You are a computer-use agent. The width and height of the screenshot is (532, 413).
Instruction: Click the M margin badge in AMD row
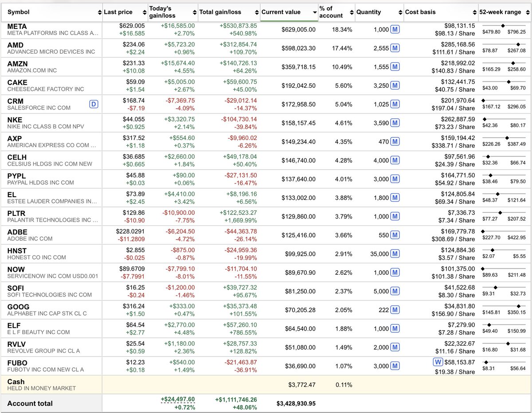click(x=395, y=48)
